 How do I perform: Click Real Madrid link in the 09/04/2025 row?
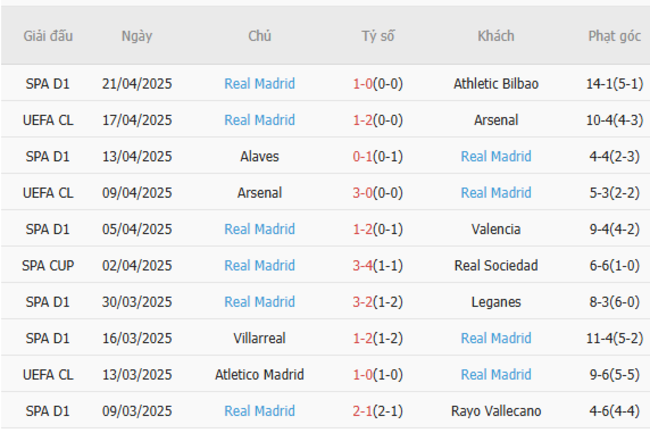pyautogui.click(x=496, y=193)
